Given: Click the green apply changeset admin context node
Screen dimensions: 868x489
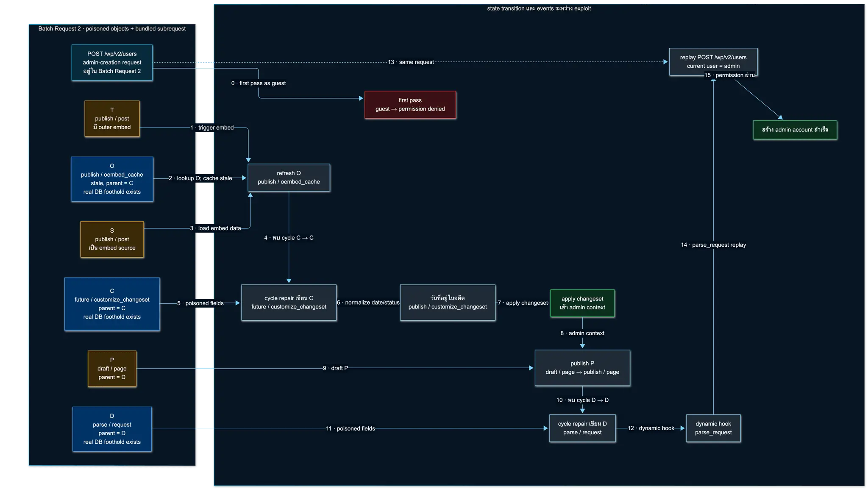Looking at the screenshot, I should click(x=582, y=303).
